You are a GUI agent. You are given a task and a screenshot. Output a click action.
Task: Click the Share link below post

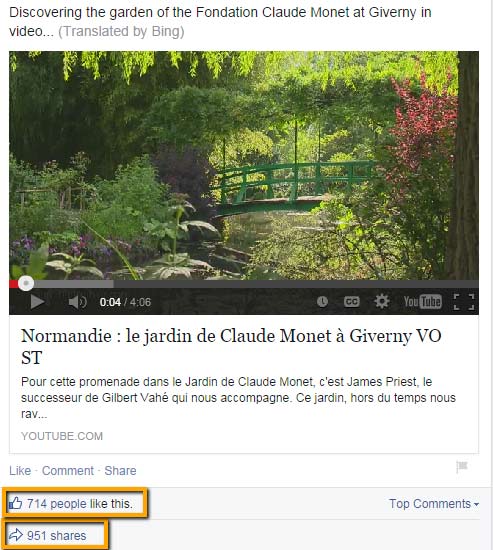click(x=120, y=470)
